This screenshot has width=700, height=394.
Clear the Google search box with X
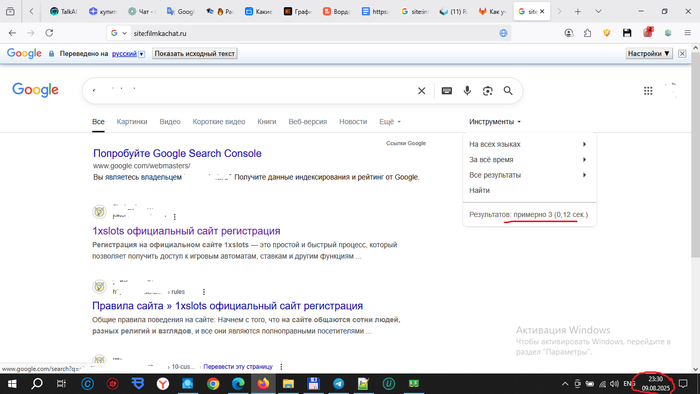[x=421, y=91]
